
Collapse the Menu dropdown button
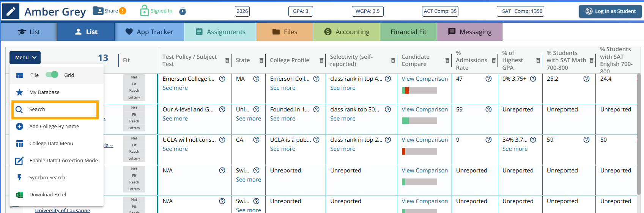(x=25, y=58)
